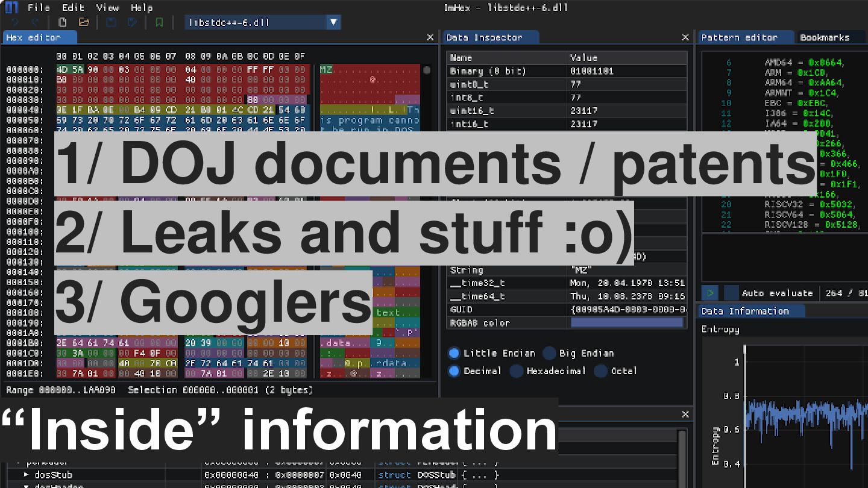Select Decimal number format
The width and height of the screenshot is (868, 488).
click(454, 371)
